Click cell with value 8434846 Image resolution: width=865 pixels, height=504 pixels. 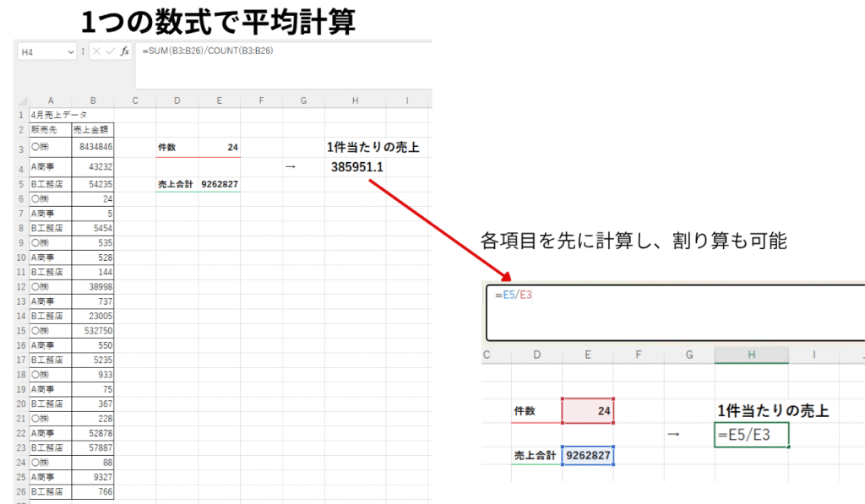click(92, 147)
